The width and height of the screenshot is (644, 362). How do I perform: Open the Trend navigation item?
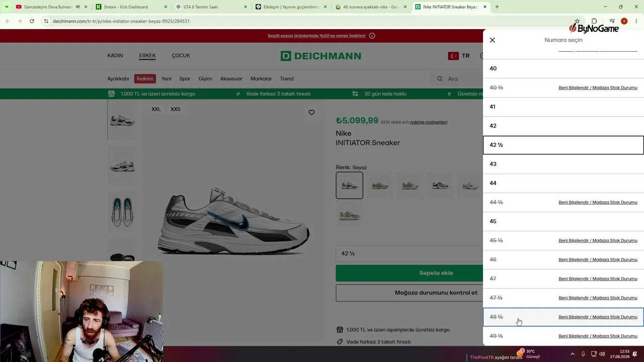point(287,79)
